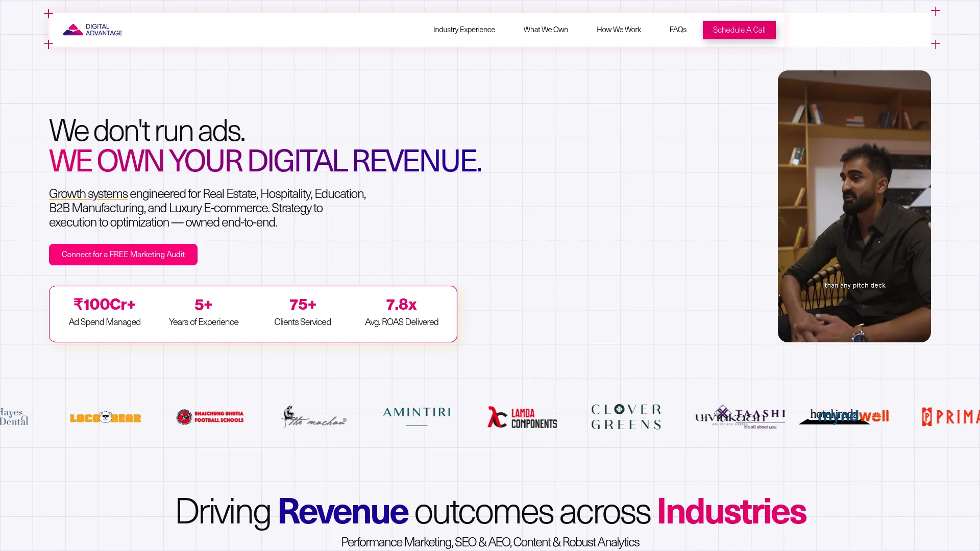Click the 75+ Clients Serviced stat
980x551 pixels.
[303, 312]
